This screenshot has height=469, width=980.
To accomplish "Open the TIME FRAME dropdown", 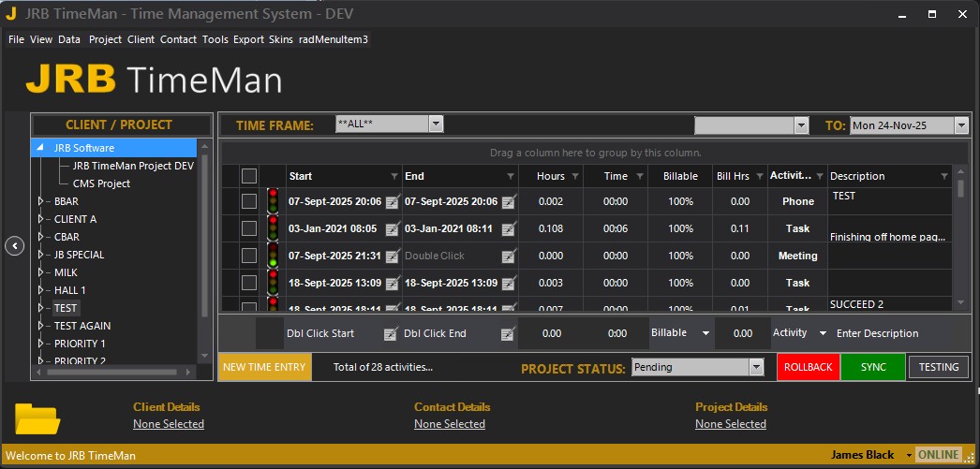I will 436,125.
